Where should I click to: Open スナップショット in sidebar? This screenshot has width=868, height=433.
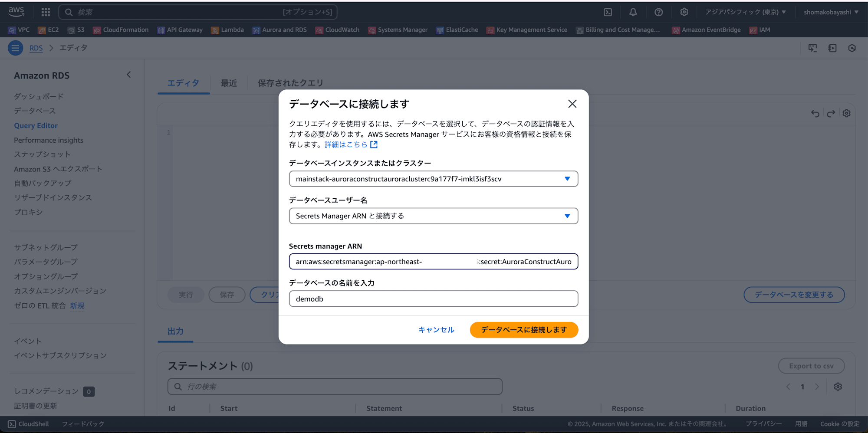click(x=42, y=154)
